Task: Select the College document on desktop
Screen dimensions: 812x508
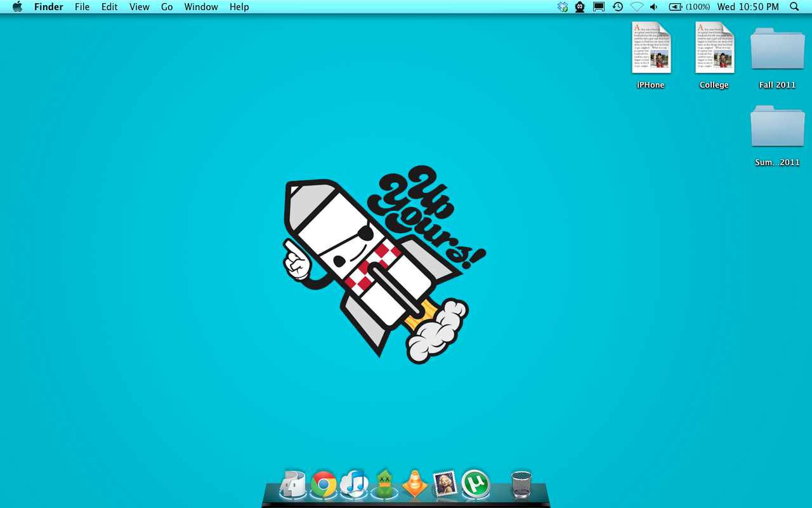Action: pos(714,48)
